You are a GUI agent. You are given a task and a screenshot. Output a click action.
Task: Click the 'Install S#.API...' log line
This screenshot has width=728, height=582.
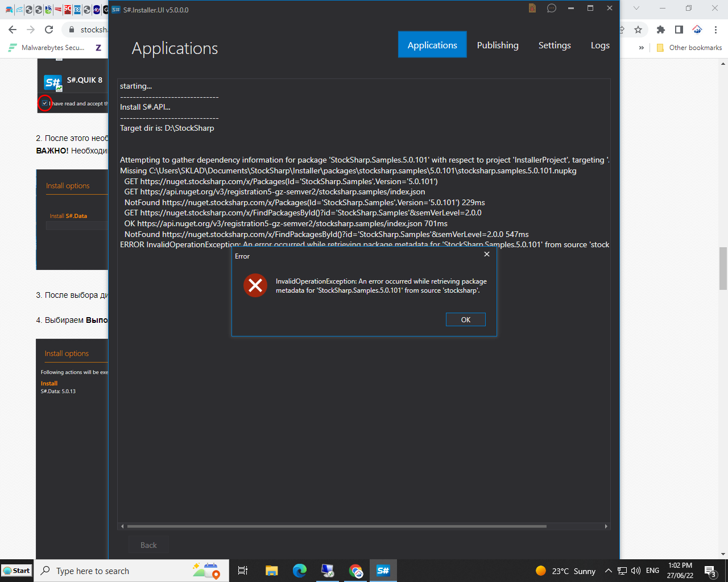[145, 107]
